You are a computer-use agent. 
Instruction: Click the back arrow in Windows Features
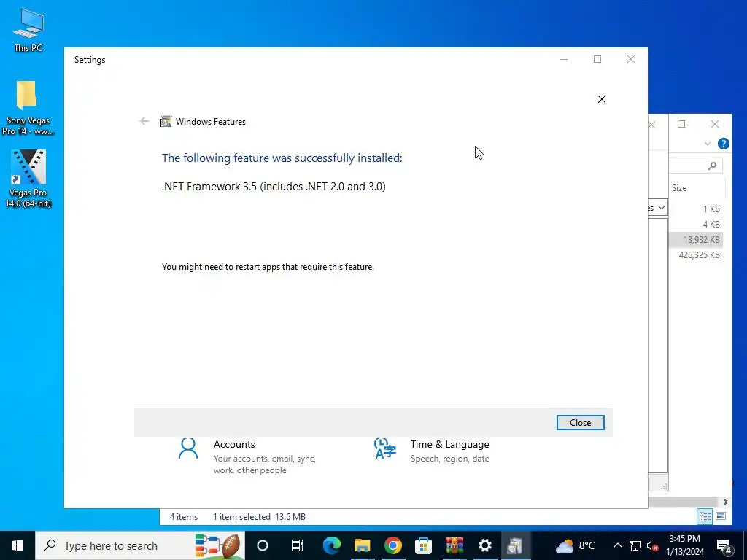tap(144, 122)
